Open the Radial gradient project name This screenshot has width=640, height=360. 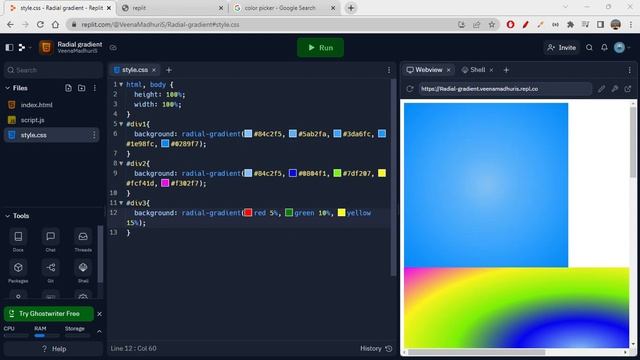pyautogui.click(x=80, y=44)
